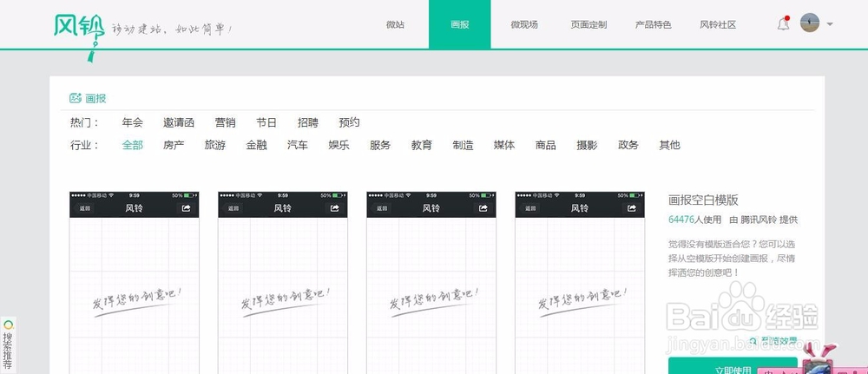Screen dimensions: 868x374
Task: Filter by 房产 industry
Action: pos(174,145)
